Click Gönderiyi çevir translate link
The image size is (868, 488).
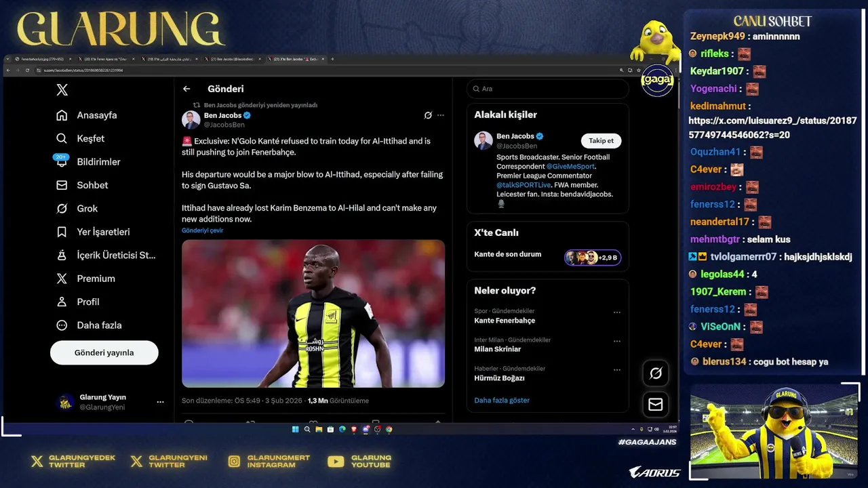[x=202, y=230]
